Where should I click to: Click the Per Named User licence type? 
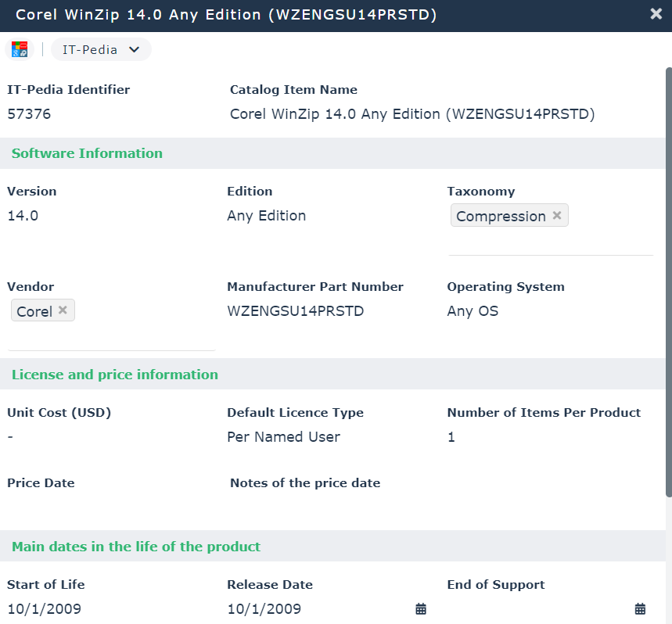tap(283, 437)
